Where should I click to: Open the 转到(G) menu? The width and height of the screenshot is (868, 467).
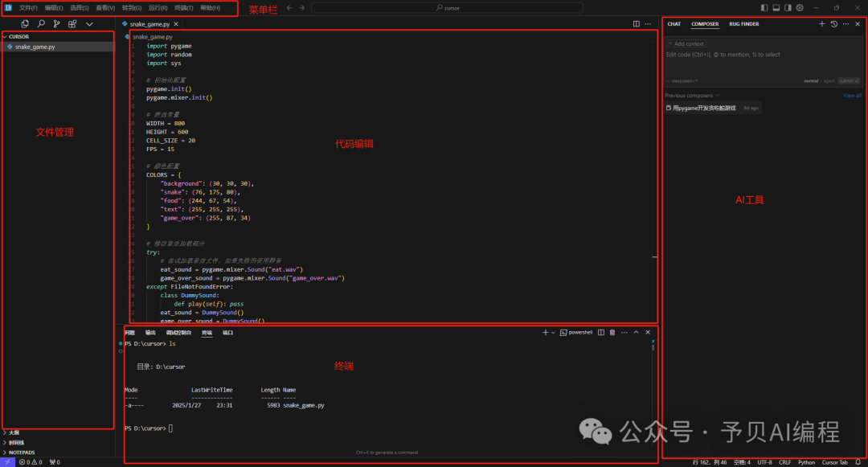point(132,8)
